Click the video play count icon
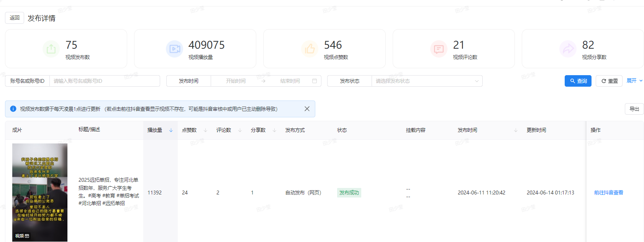The width and height of the screenshot is (644, 242). [x=174, y=49]
